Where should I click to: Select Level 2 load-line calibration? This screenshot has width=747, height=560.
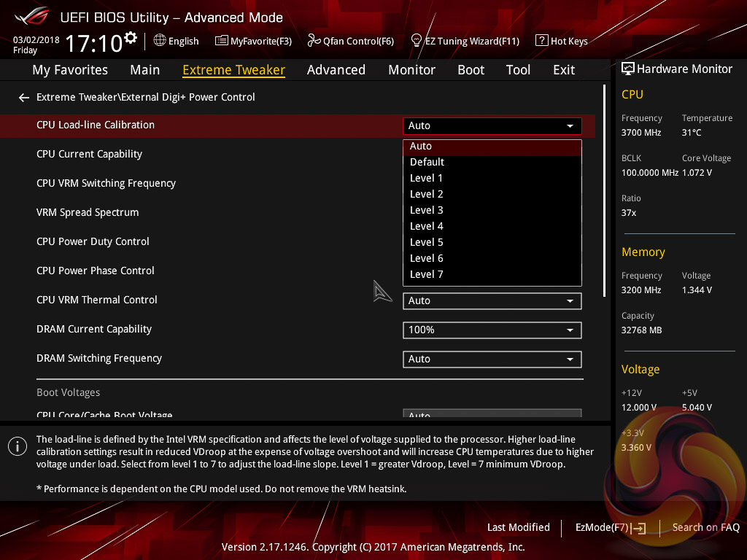(x=492, y=194)
